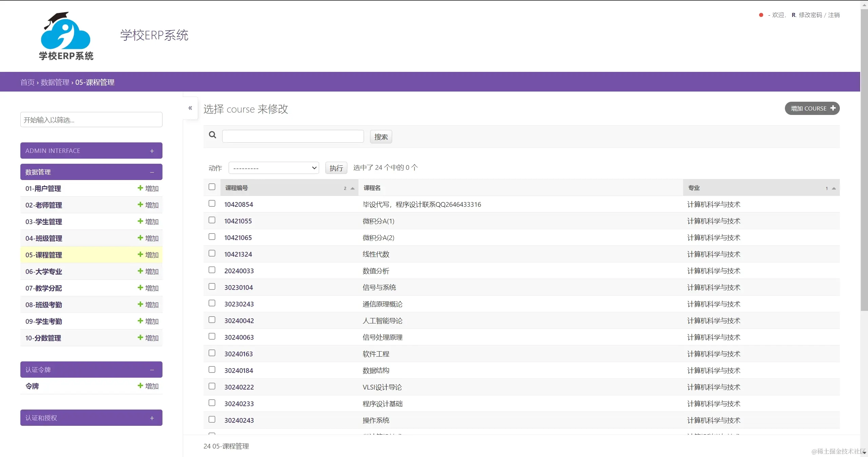The width and height of the screenshot is (868, 457).
Task: Click the sidebar filter input field
Action: point(91,120)
